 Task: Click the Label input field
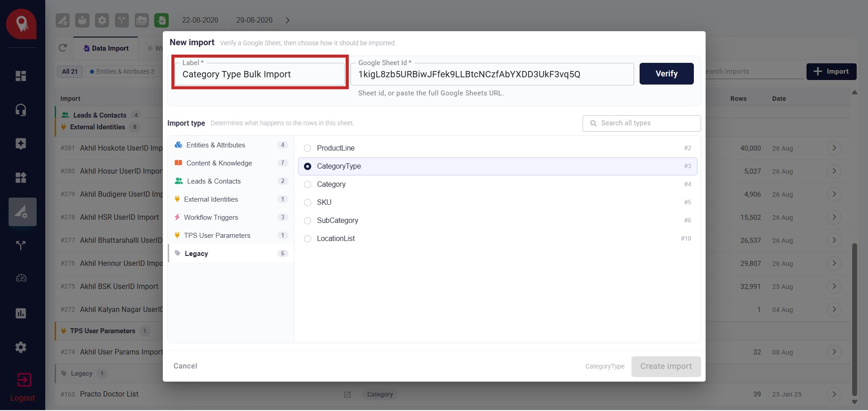(x=260, y=75)
